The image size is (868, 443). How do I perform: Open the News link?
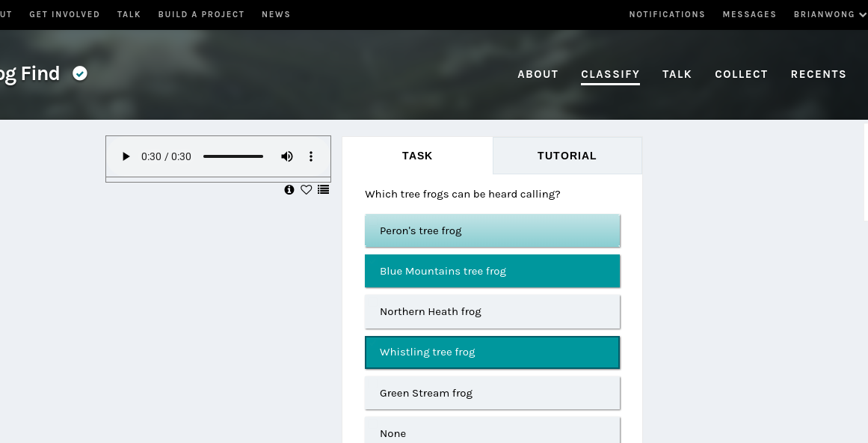tap(276, 14)
